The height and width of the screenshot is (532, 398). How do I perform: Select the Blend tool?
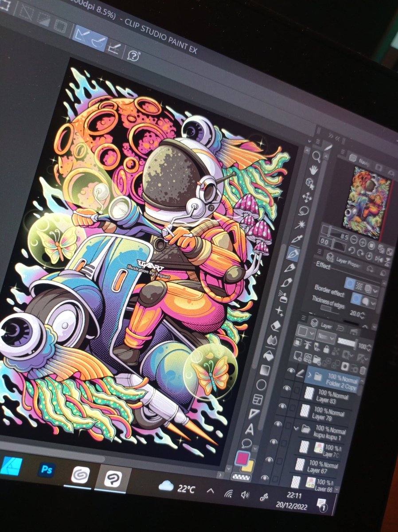[273, 340]
